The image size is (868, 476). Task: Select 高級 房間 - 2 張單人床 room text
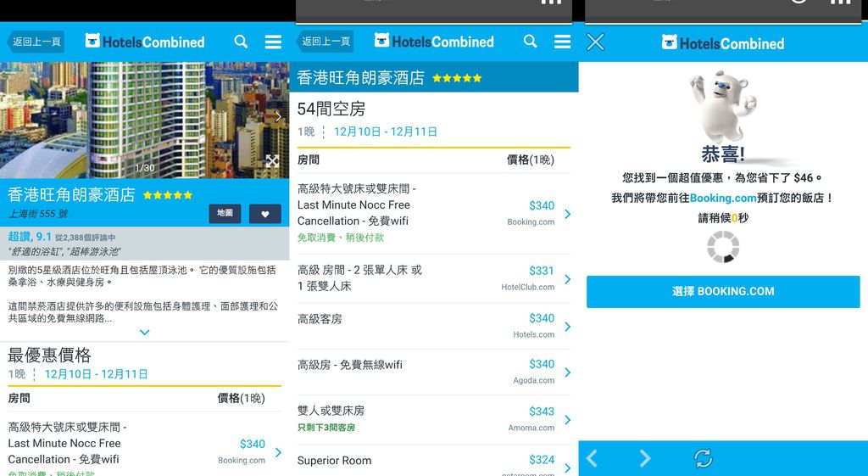pyautogui.click(x=359, y=278)
